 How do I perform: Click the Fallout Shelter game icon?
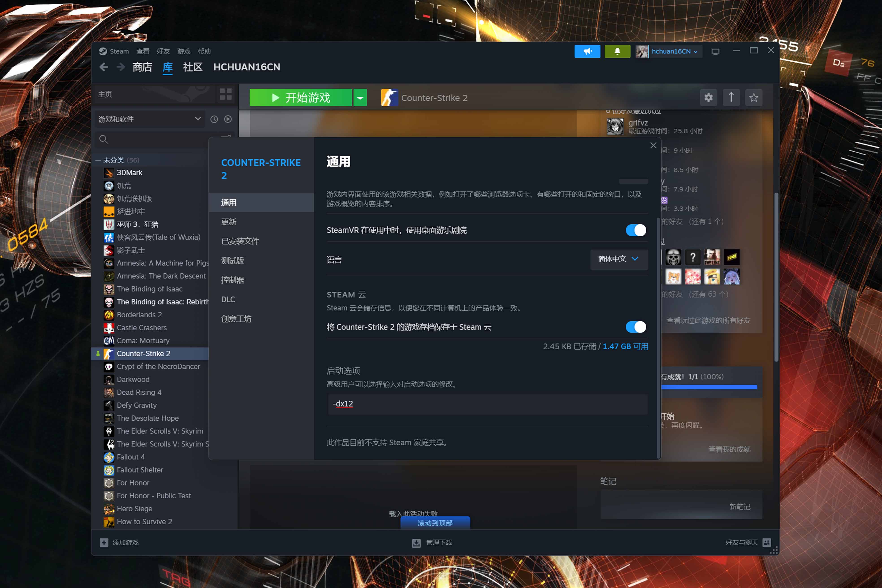109,470
